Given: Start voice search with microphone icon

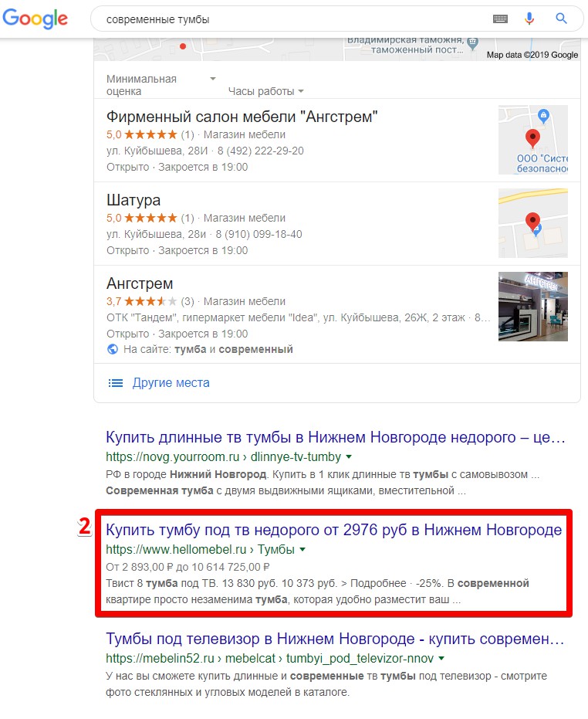Looking at the screenshot, I should [529, 19].
